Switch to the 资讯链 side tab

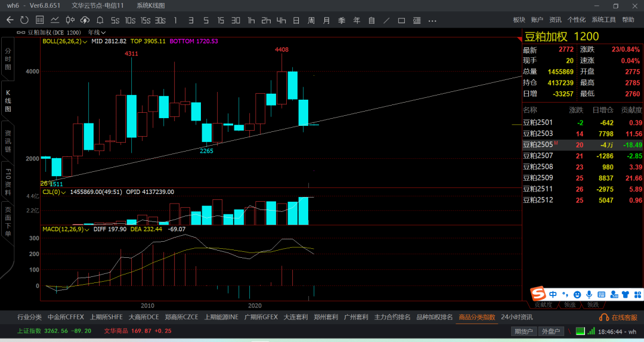[x=8, y=141]
